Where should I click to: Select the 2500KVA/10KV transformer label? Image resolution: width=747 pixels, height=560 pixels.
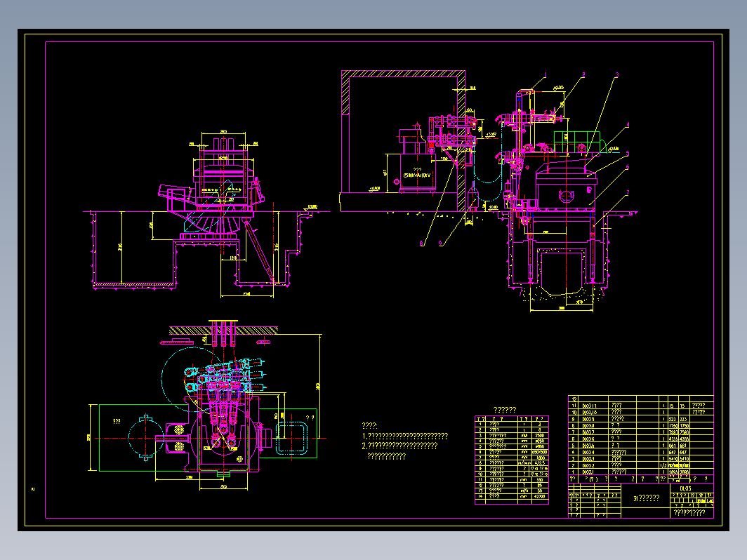(x=417, y=175)
